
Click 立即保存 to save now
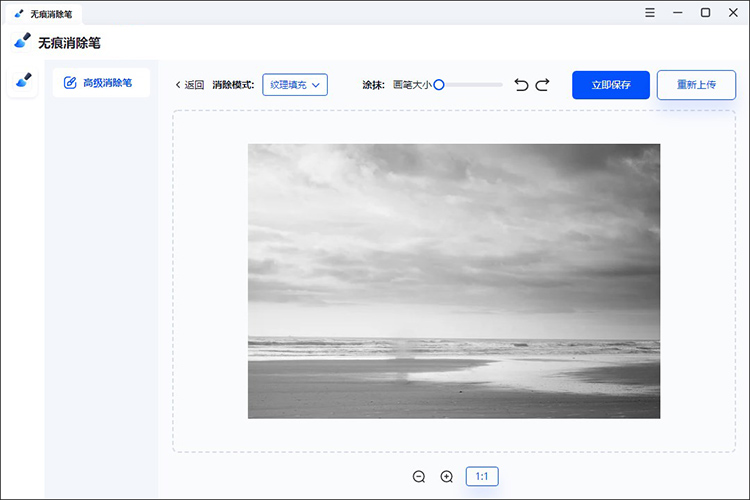(611, 85)
